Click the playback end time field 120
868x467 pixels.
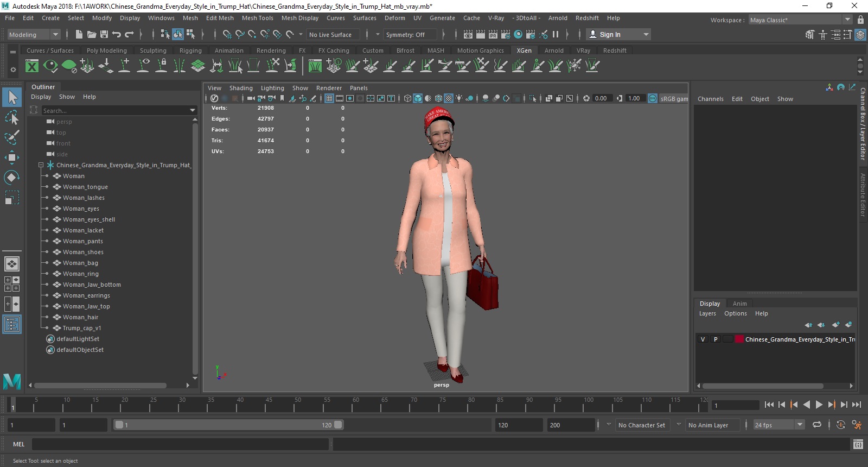tap(518, 425)
